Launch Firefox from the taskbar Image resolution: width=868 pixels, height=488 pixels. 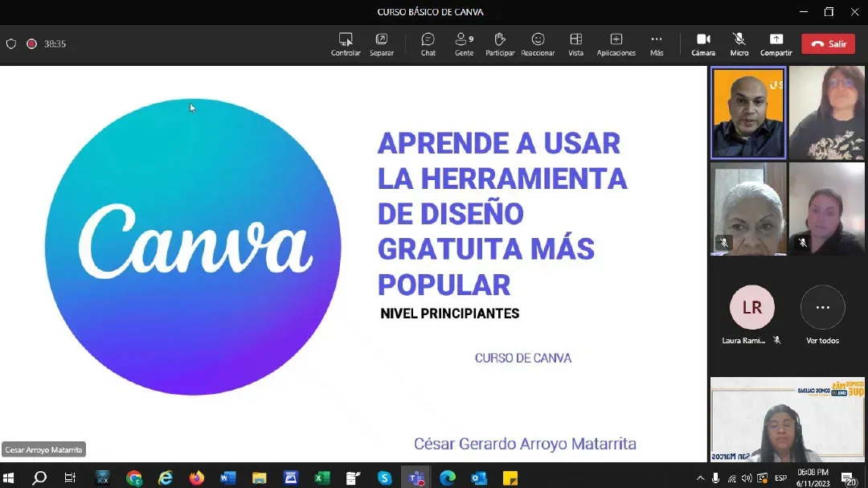pyautogui.click(x=197, y=478)
